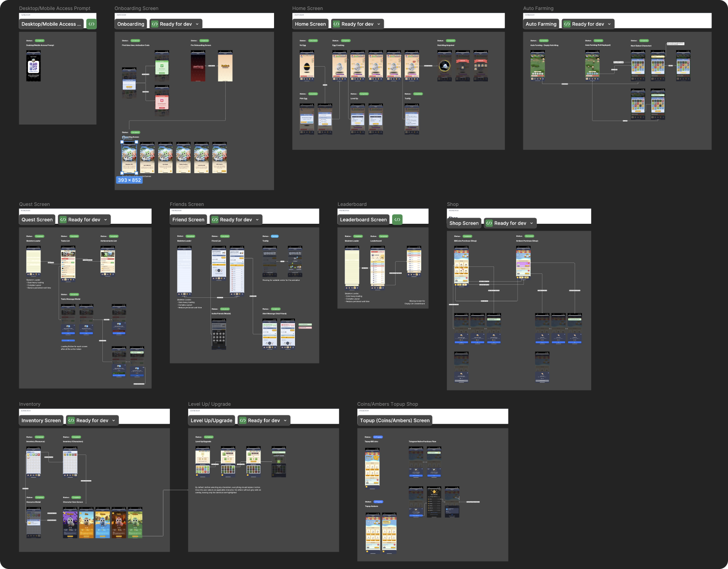Select the Level Up/Upgrade section name tag
This screenshot has width=728, height=569.
[x=211, y=421]
